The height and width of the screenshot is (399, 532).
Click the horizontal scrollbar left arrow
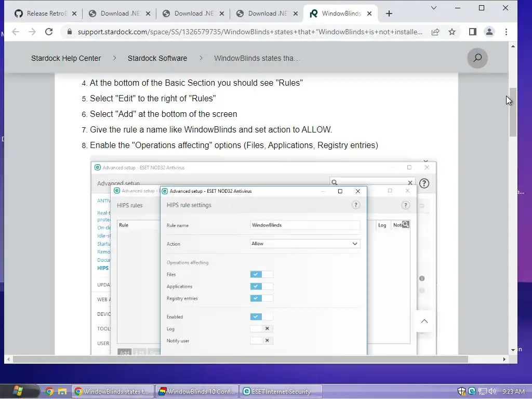(8, 359)
